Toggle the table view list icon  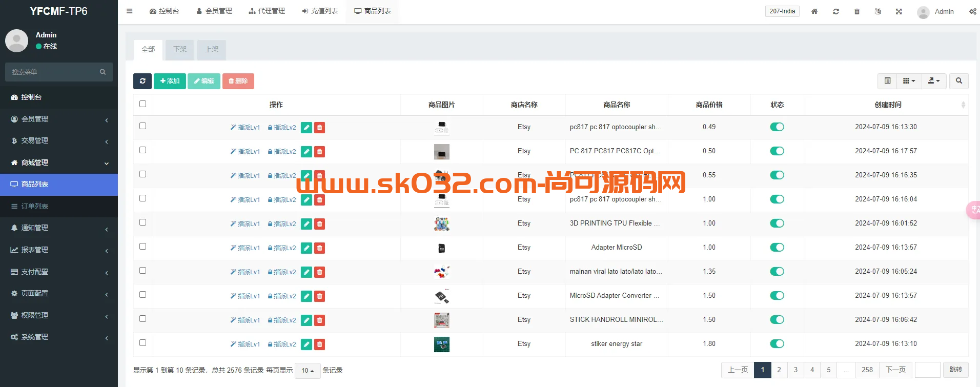point(888,81)
